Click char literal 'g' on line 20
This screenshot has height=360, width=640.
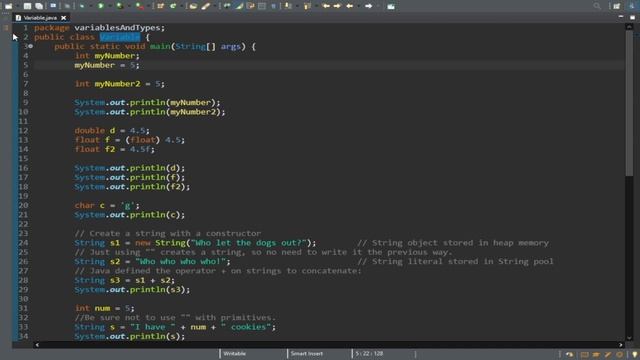[127, 205]
